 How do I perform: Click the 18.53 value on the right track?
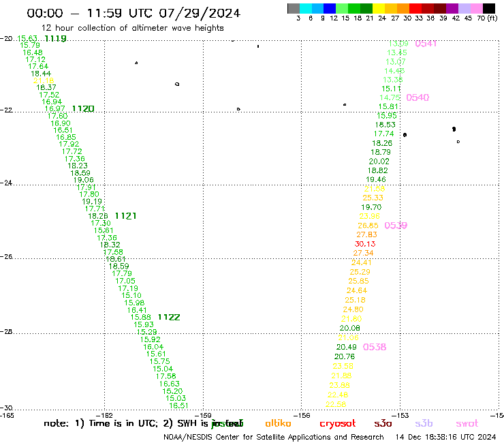pyautogui.click(x=385, y=125)
